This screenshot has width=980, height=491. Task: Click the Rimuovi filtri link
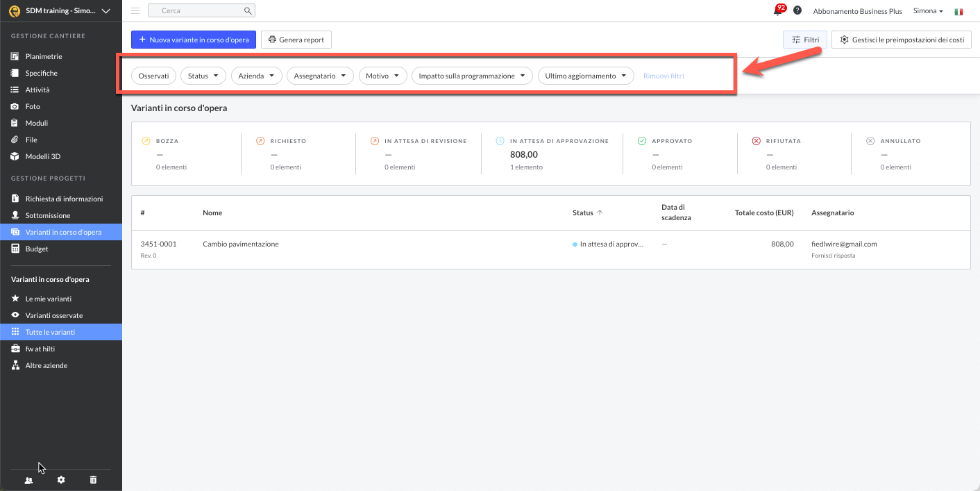[x=664, y=76]
